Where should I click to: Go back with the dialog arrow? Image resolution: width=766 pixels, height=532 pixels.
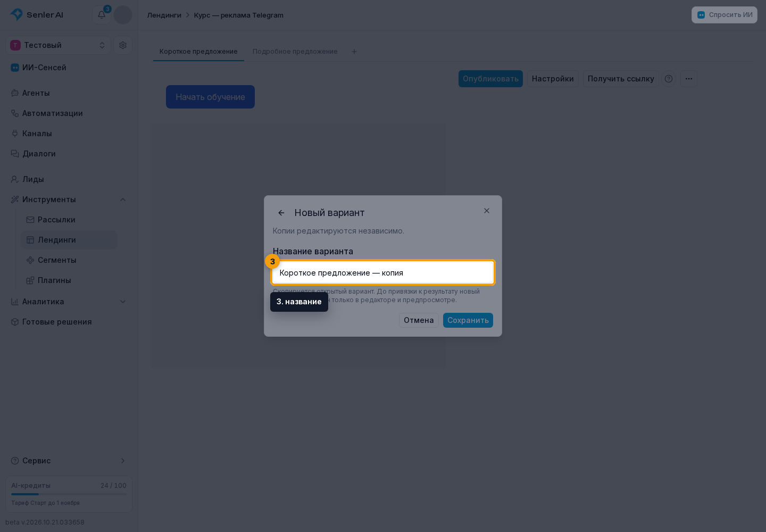(281, 213)
